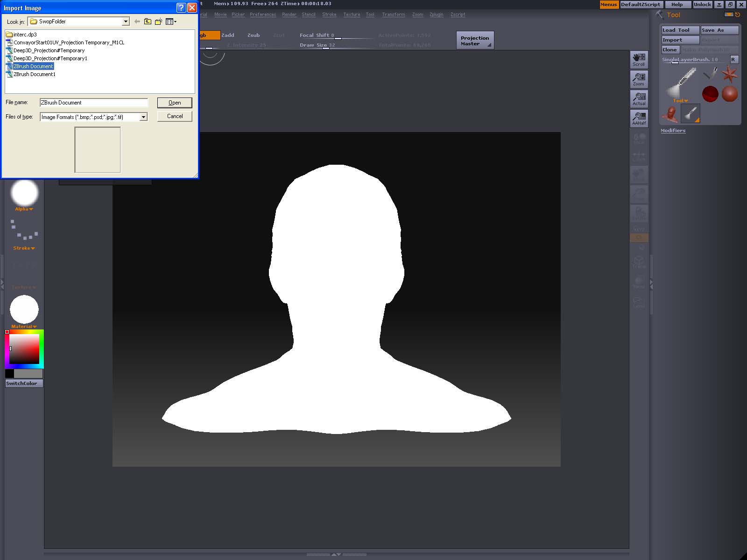
Task: Click the Open button in the dialog
Action: click(175, 103)
